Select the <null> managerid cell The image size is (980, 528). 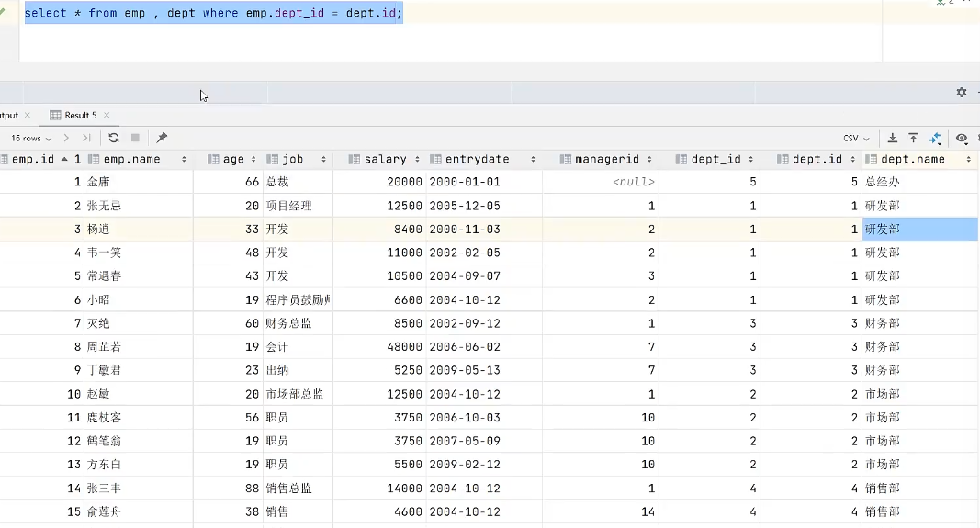pos(600,182)
